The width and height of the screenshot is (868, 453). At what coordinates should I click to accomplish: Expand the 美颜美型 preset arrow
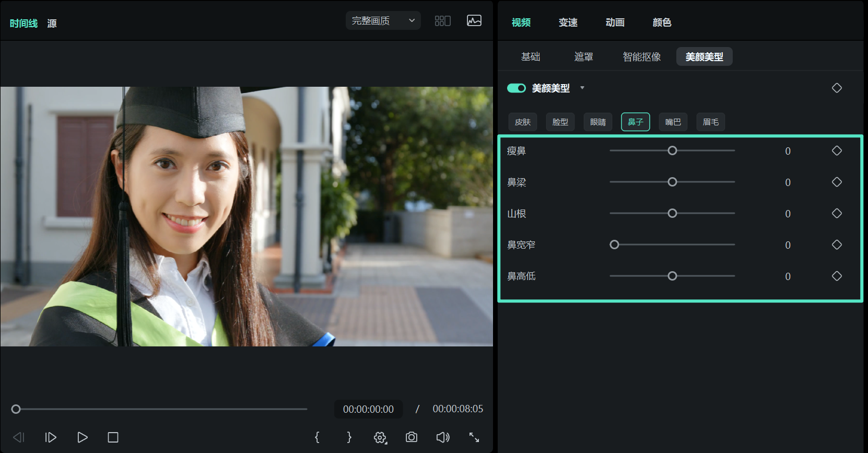click(582, 88)
